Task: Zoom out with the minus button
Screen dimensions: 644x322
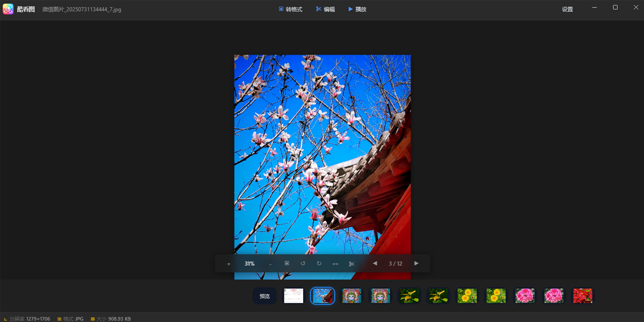Action: [270, 264]
